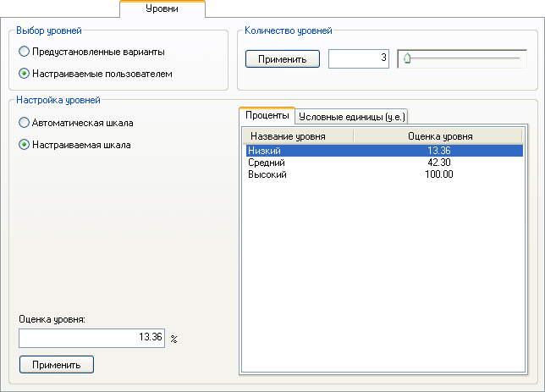Click the Название уровня column header
This screenshot has width=545, height=392.
pos(298,136)
